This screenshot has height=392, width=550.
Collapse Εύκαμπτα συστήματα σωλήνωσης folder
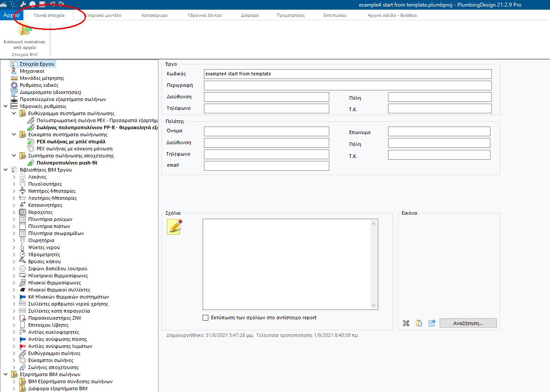[x=14, y=134]
